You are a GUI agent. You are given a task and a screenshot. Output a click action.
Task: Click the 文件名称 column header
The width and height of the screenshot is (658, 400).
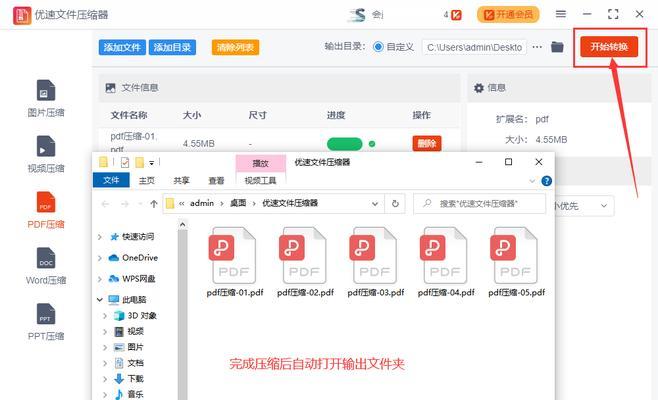coord(129,115)
